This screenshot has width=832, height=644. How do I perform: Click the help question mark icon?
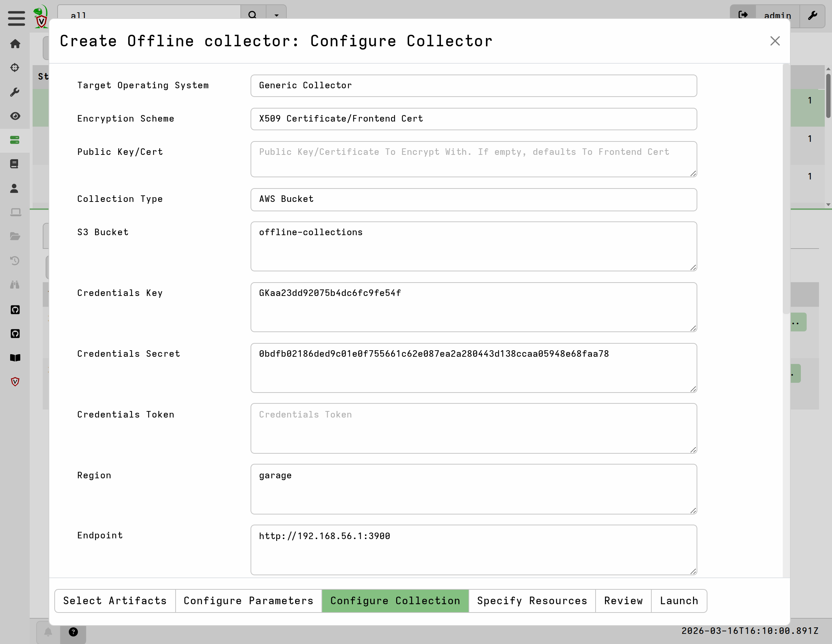pos(73,632)
